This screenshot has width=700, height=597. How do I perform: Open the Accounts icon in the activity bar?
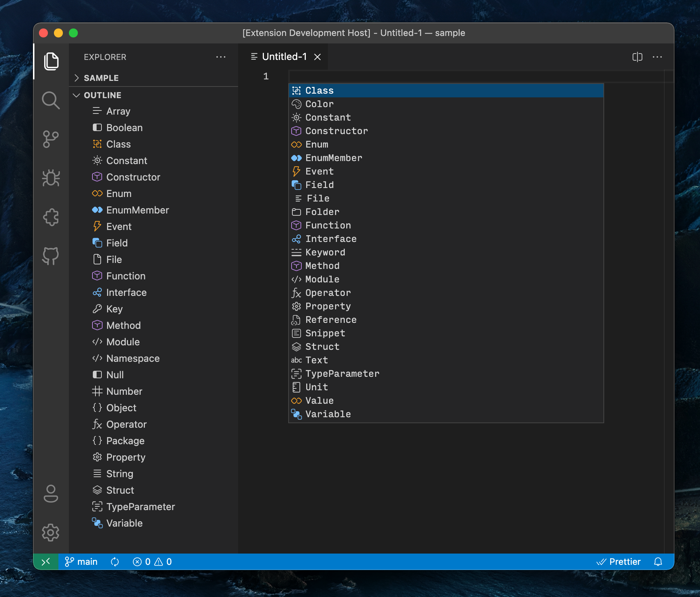(x=51, y=494)
